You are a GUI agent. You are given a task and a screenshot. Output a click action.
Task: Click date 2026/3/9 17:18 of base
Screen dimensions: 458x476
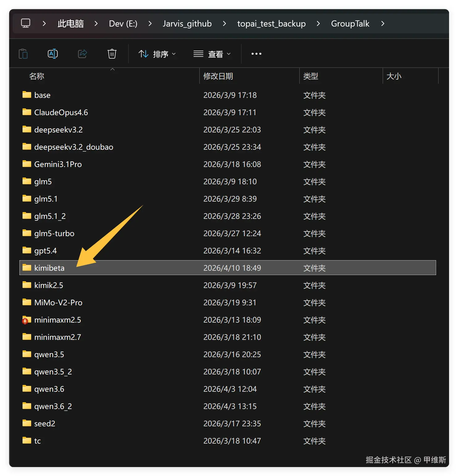tap(230, 95)
